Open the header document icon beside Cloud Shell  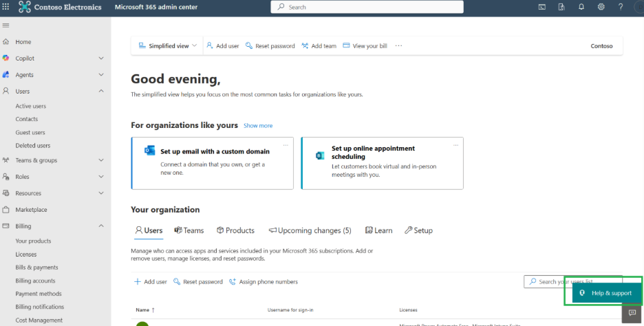coord(561,7)
